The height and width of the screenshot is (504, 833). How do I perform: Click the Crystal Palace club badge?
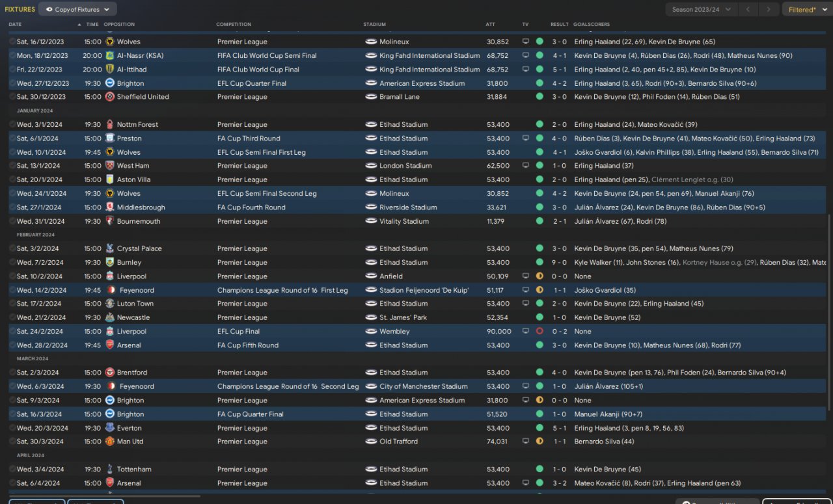pos(110,248)
